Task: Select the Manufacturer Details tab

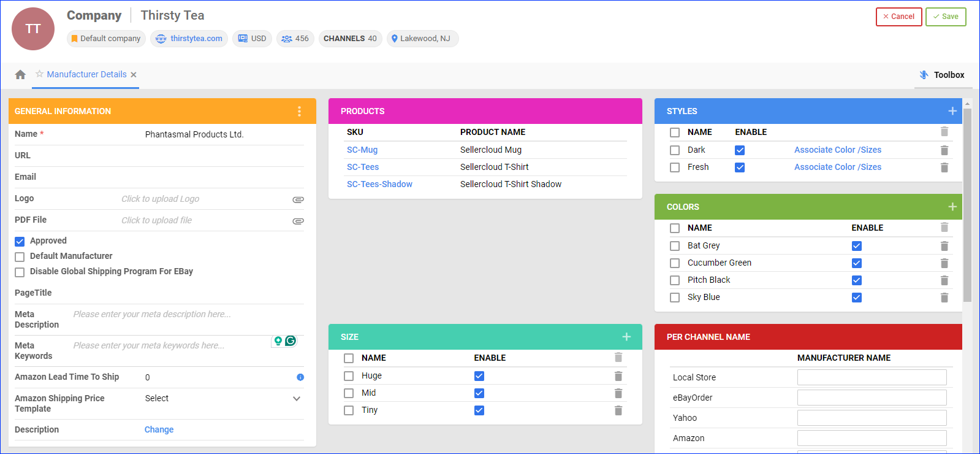Action: pos(86,74)
